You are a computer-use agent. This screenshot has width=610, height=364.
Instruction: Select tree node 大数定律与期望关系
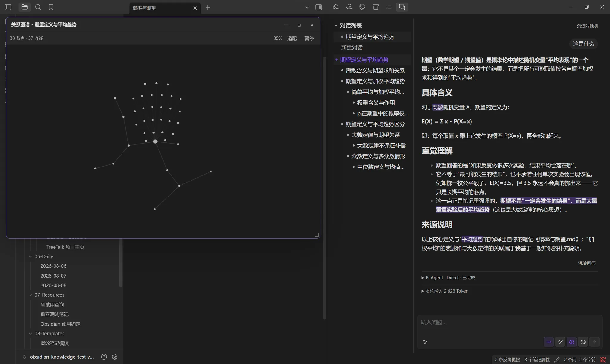coord(375,135)
